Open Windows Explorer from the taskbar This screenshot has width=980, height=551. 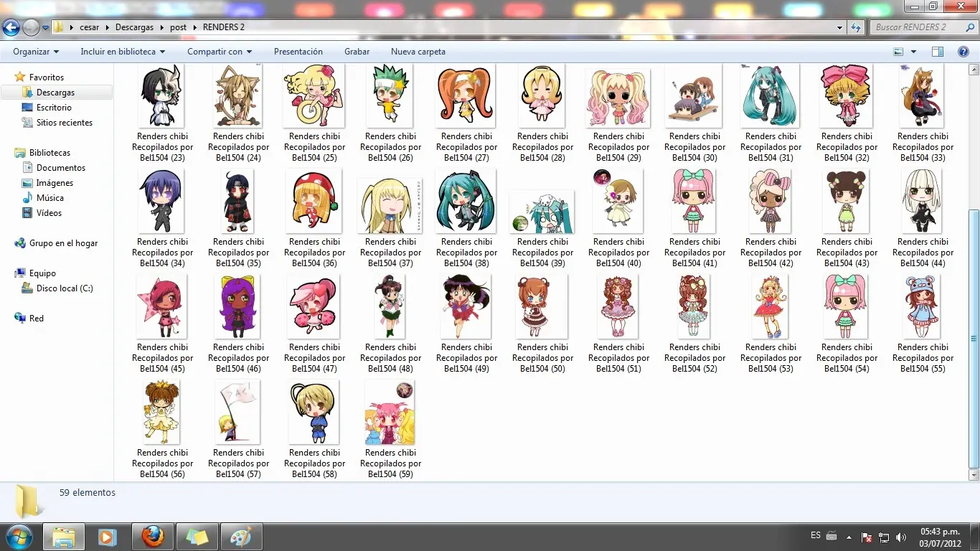pos(64,537)
